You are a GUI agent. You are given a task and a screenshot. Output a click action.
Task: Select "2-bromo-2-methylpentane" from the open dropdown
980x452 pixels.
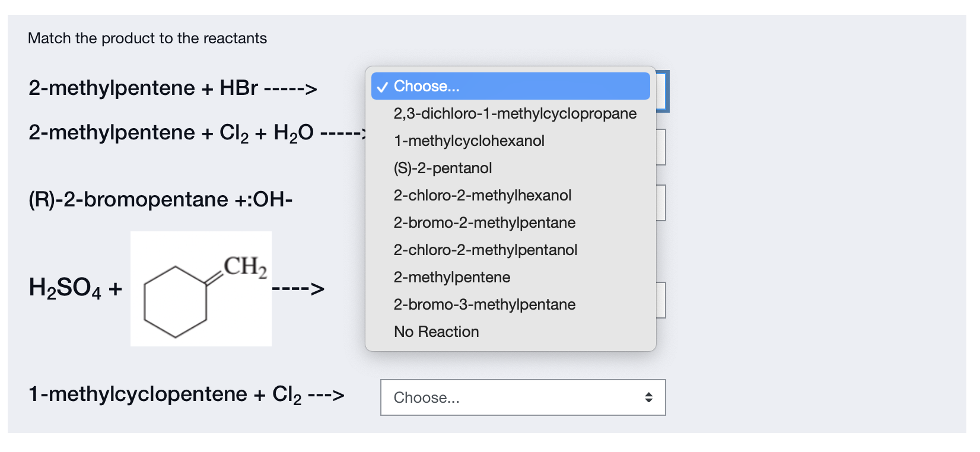click(485, 222)
